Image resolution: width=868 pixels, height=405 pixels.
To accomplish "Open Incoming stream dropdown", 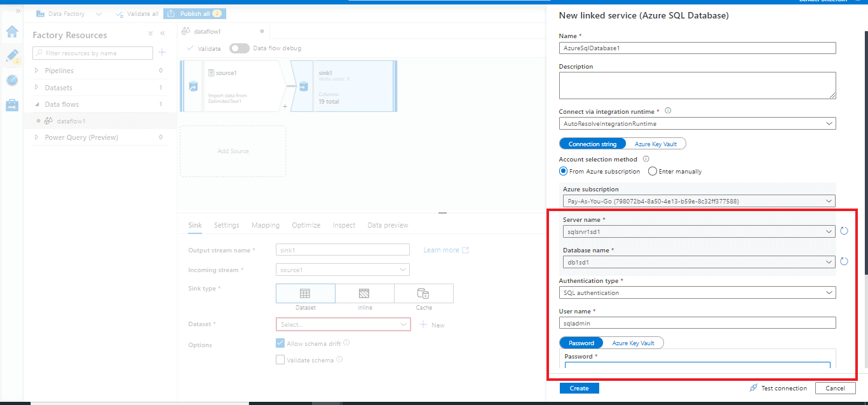I will (x=342, y=270).
